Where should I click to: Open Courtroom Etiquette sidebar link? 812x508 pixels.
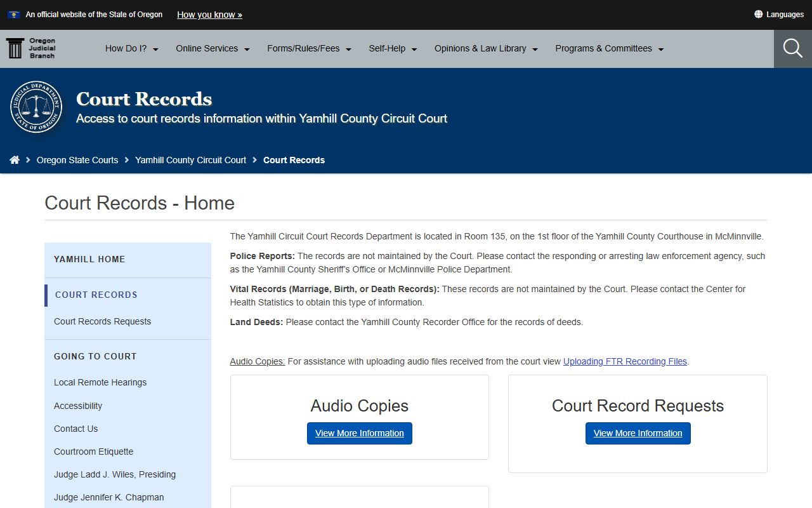coord(94,451)
